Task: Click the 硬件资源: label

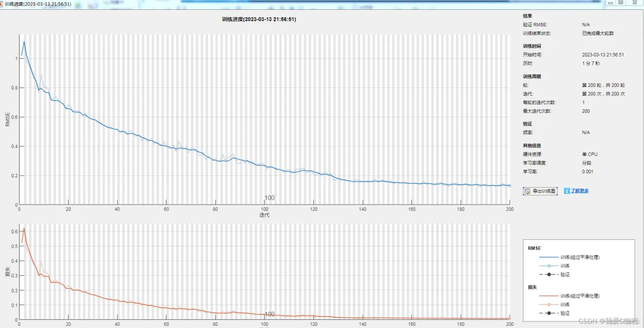Action: tap(532, 154)
